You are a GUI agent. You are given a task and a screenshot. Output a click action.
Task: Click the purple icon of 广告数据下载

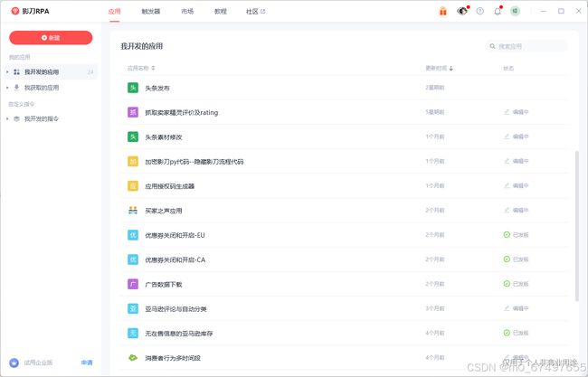tap(133, 284)
